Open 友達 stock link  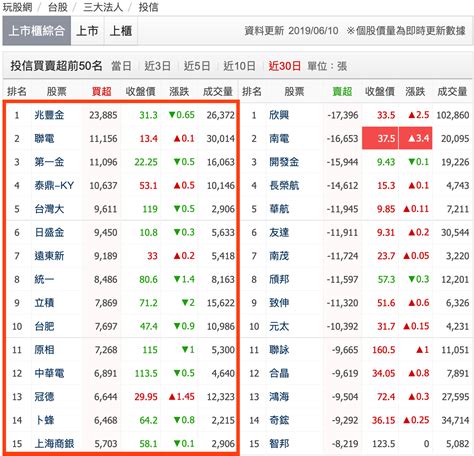[x=279, y=232]
